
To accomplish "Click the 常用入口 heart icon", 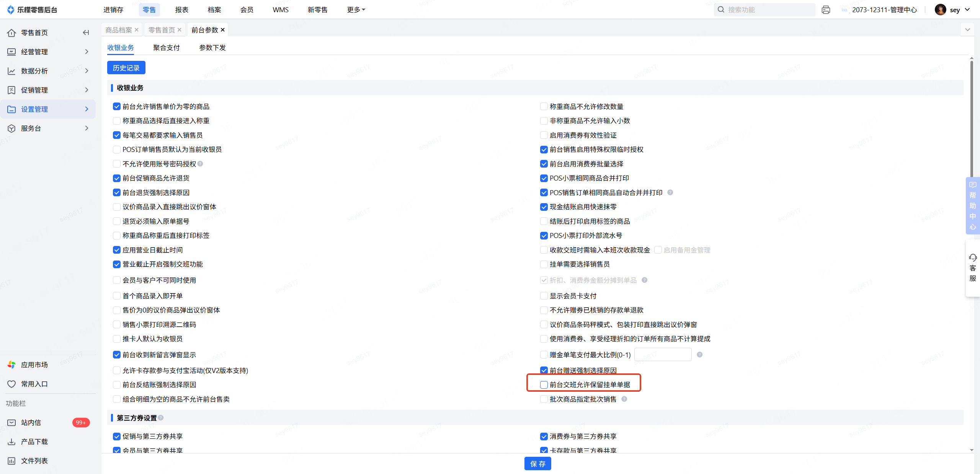I will pos(11,384).
